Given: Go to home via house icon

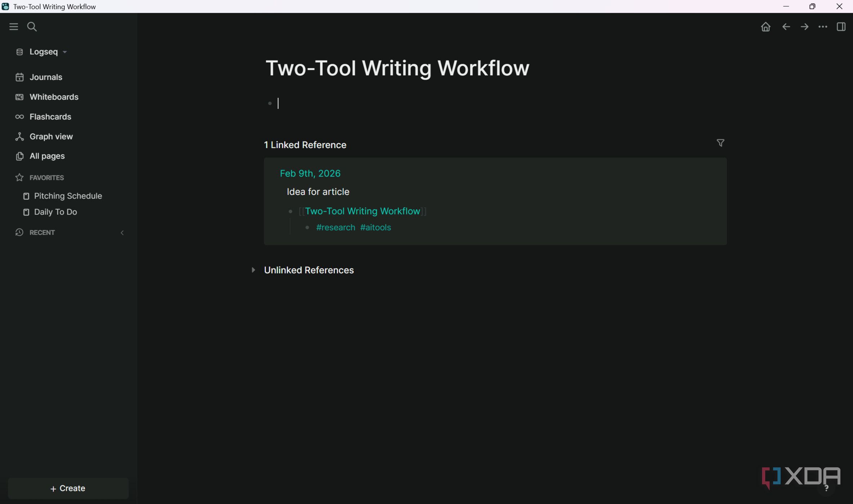Looking at the screenshot, I should [765, 27].
